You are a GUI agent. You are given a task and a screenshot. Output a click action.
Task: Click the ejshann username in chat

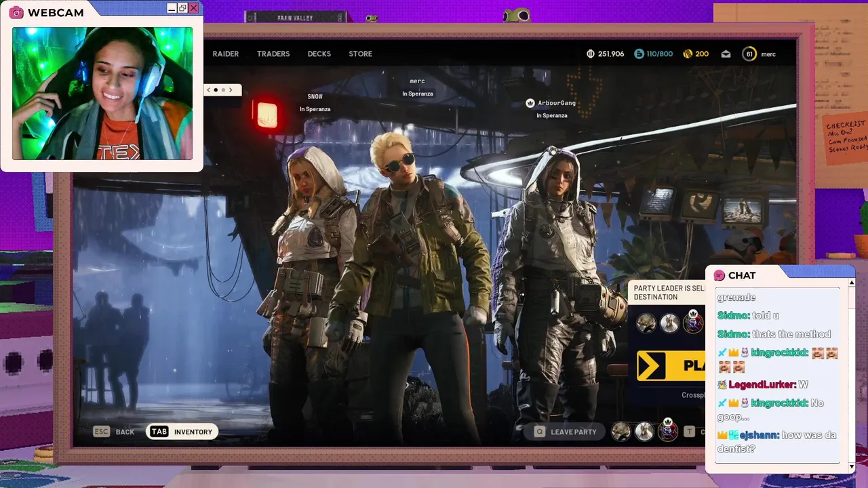[x=759, y=435]
